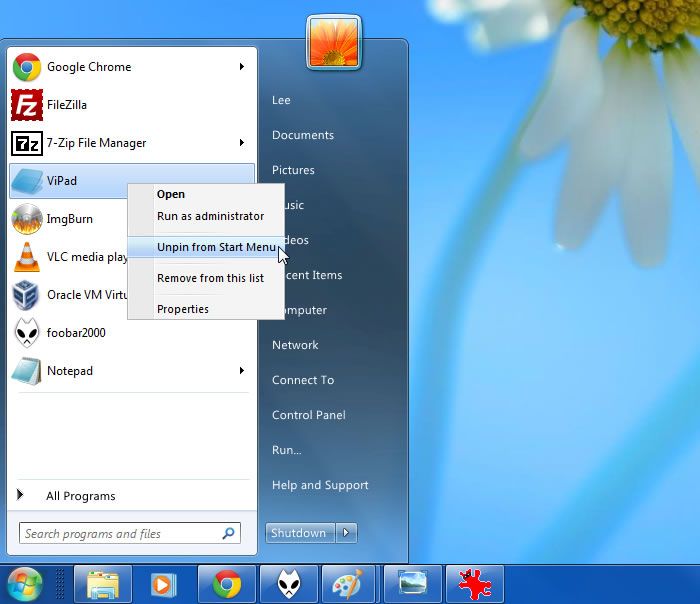Focus the Search programs and files box
Screen dimensions: 700x604
coord(129,533)
